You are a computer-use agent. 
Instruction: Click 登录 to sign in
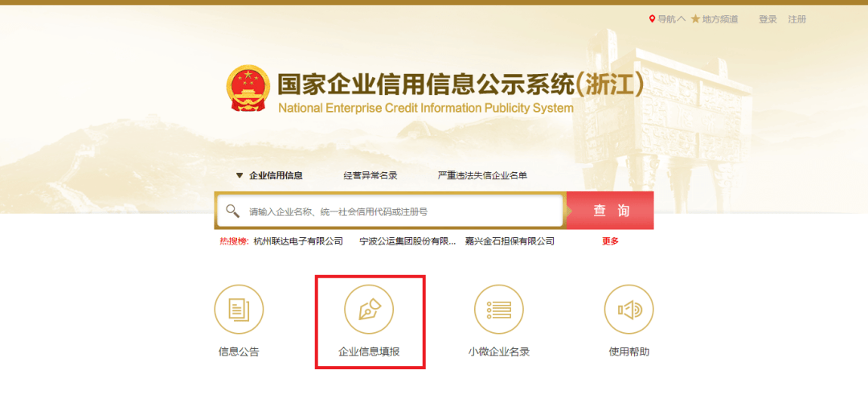pyautogui.click(x=768, y=19)
